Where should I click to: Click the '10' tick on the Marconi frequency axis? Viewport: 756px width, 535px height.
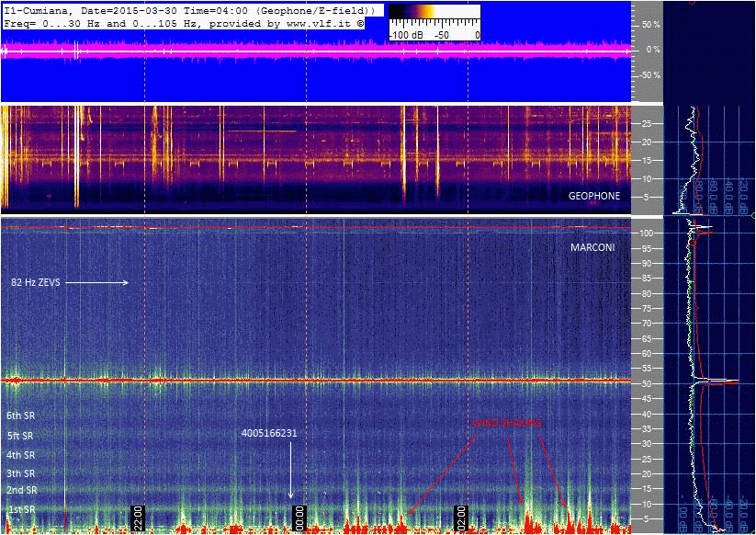[x=647, y=505]
